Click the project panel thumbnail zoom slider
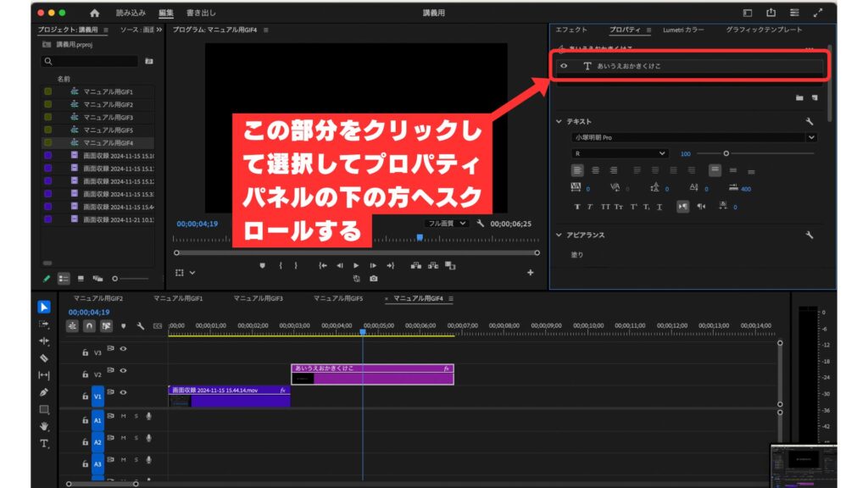868x488 pixels. tap(115, 279)
